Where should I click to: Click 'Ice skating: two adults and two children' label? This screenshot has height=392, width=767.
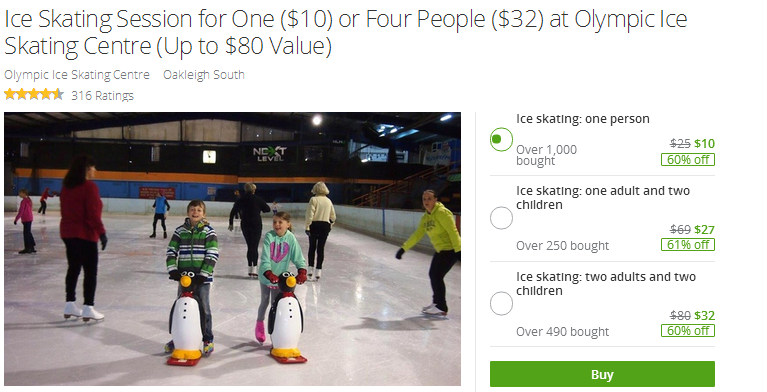click(606, 284)
